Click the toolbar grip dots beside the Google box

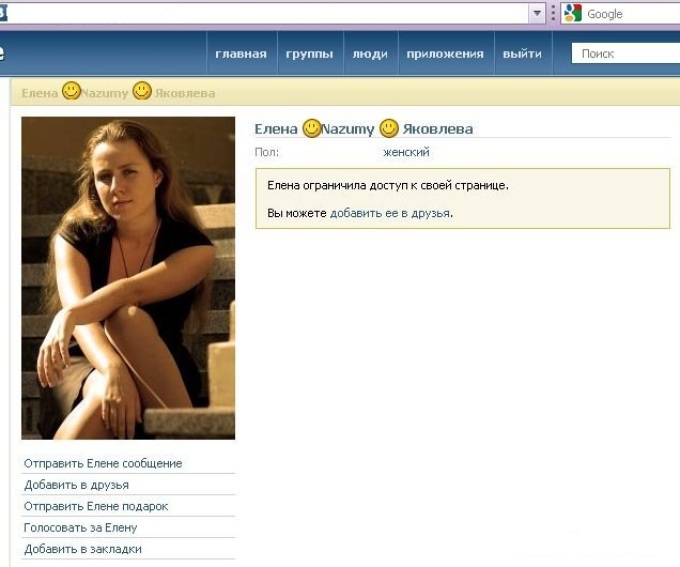coord(553,13)
